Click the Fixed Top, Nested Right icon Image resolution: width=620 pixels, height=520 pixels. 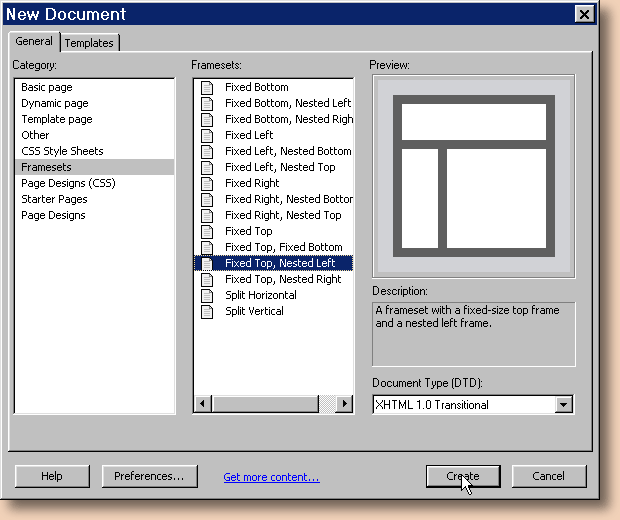pyautogui.click(x=207, y=279)
